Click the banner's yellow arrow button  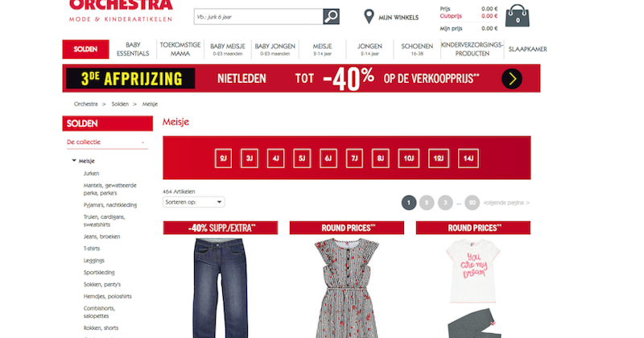click(512, 79)
